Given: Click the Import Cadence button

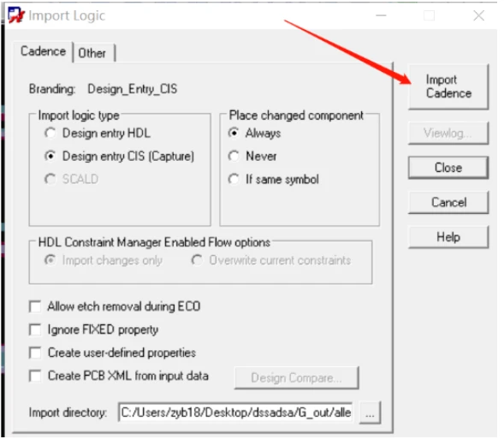Looking at the screenshot, I should (448, 86).
